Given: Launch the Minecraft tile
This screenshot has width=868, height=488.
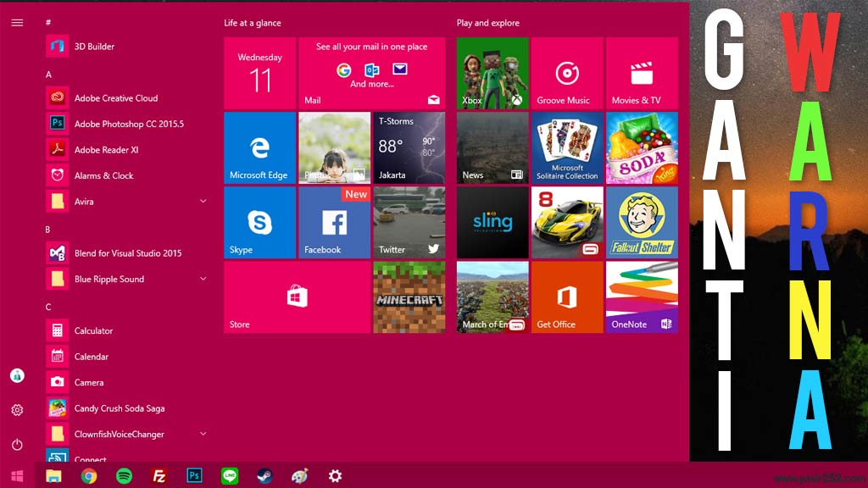Looking at the screenshot, I should pos(409,297).
